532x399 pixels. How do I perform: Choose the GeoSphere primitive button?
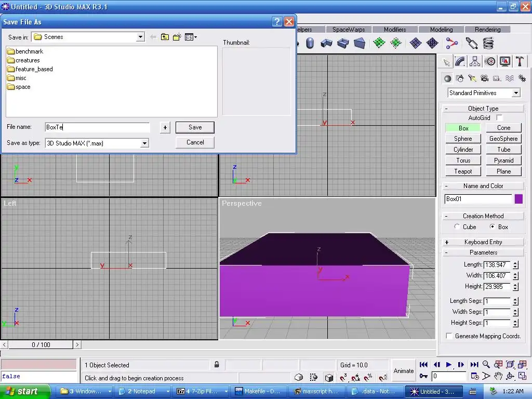tap(503, 138)
